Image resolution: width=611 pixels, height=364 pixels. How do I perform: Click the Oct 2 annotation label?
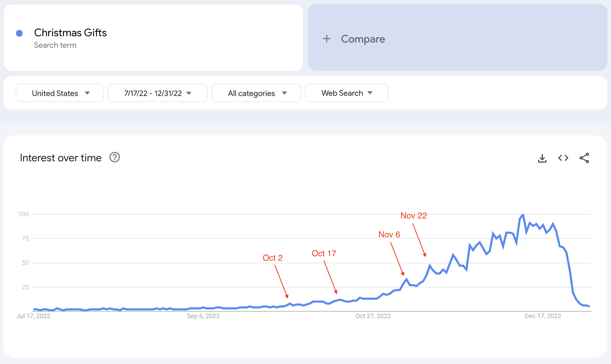pos(272,258)
